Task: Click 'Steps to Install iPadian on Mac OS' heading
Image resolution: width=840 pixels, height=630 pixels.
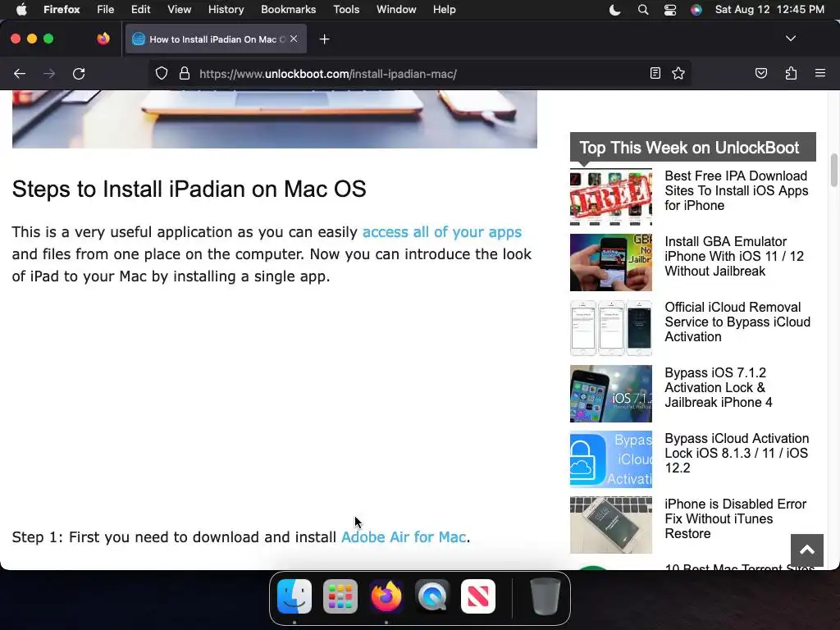Action: (x=189, y=189)
